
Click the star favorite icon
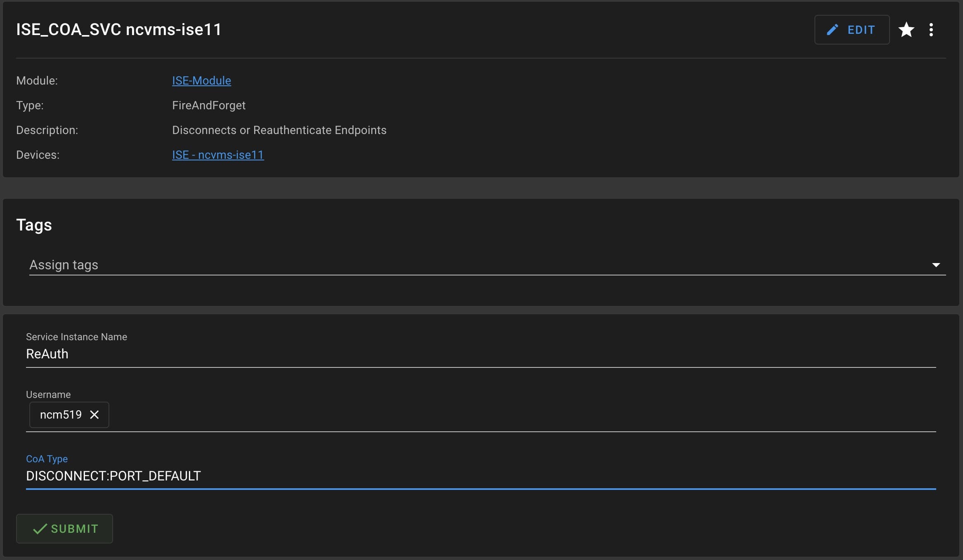click(906, 30)
